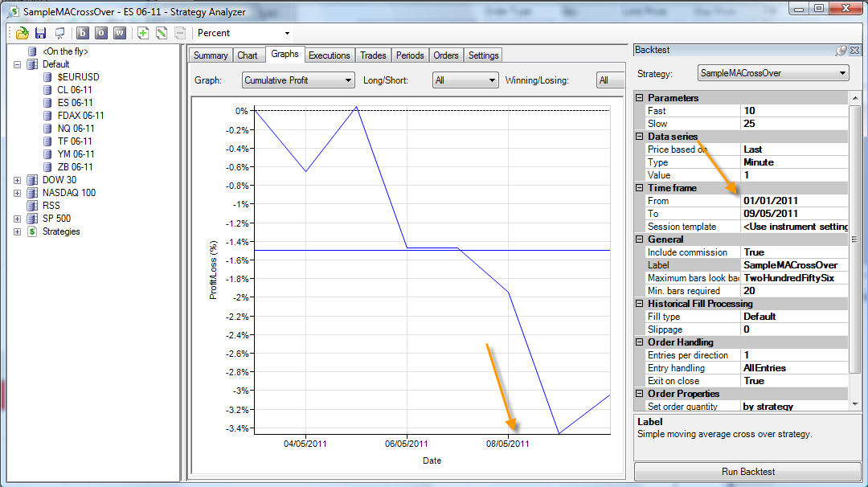Click the instrument icon beside FDAX 06-11

tap(47, 116)
